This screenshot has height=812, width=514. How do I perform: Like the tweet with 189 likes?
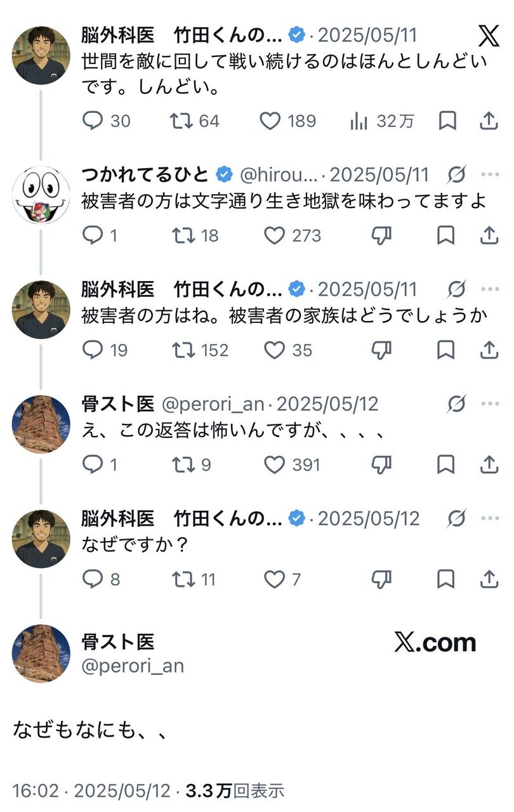coord(288,121)
